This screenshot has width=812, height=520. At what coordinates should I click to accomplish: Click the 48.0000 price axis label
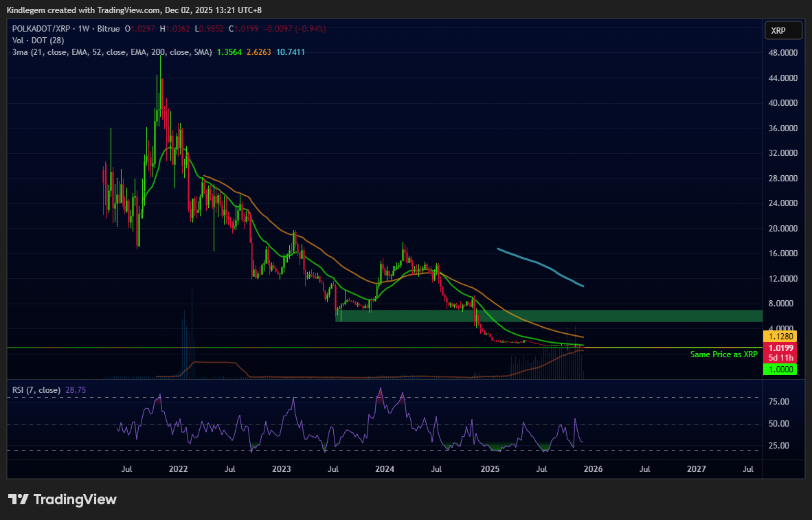point(782,53)
